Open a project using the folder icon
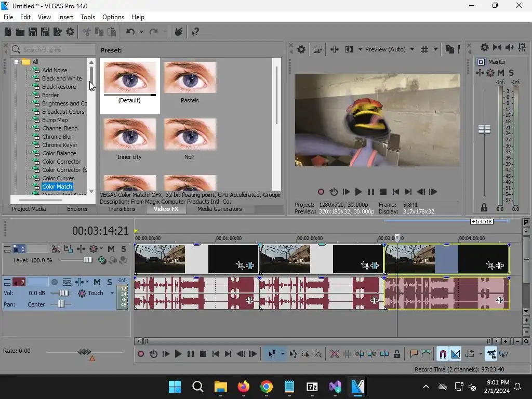This screenshot has height=399, width=532. (x=20, y=32)
